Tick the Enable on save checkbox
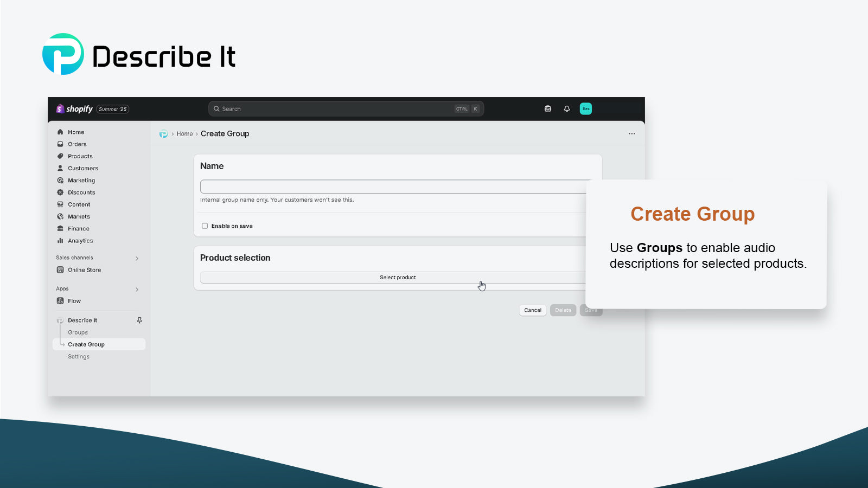 click(205, 226)
